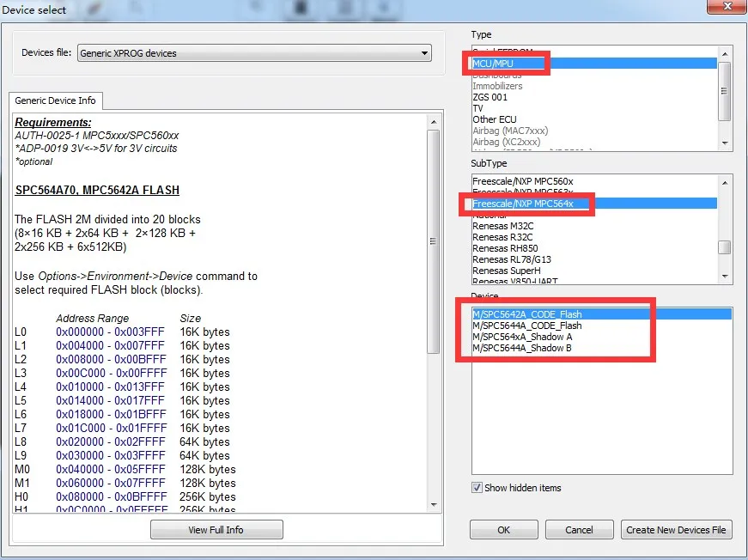Viewport: 748px width, 560px height.
Task: Switch to Generic Device Info tab
Action: pos(55,100)
